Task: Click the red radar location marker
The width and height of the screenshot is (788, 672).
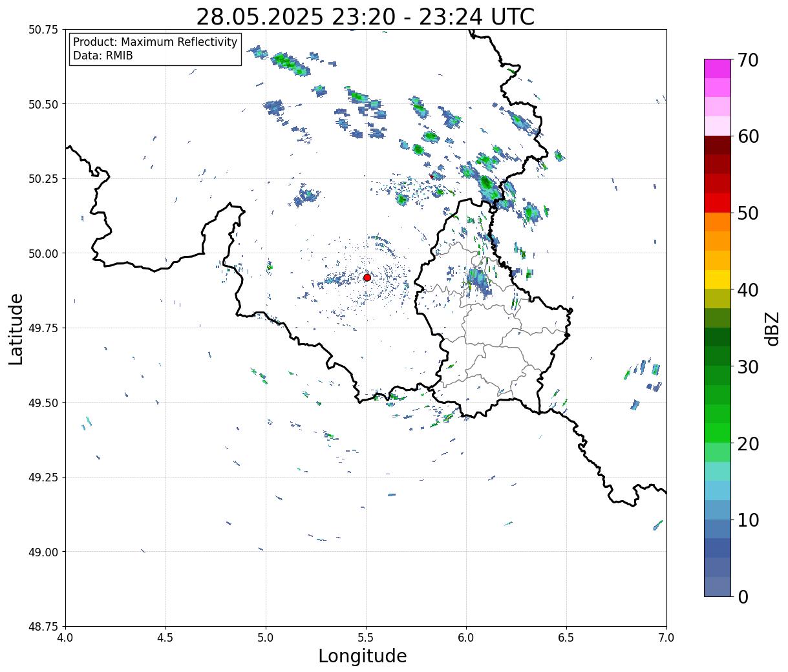Action: tap(367, 277)
